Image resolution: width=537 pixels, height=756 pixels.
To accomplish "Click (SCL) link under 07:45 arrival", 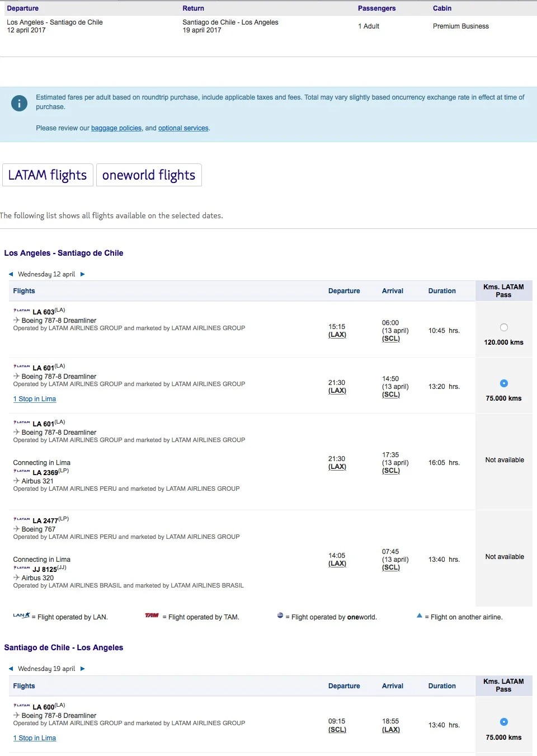I will (391, 567).
